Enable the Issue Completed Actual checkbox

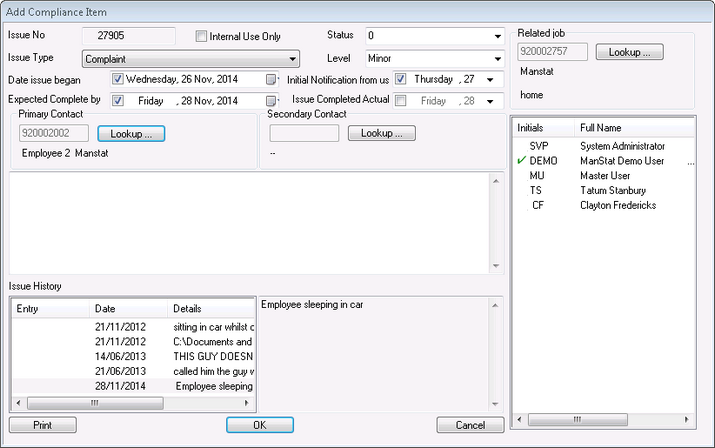400,101
